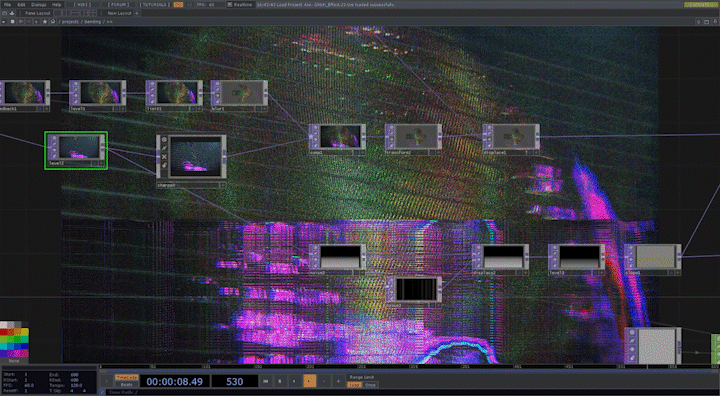Toggle viewer-active circle on sharpen node
720x396 pixels.
click(164, 140)
